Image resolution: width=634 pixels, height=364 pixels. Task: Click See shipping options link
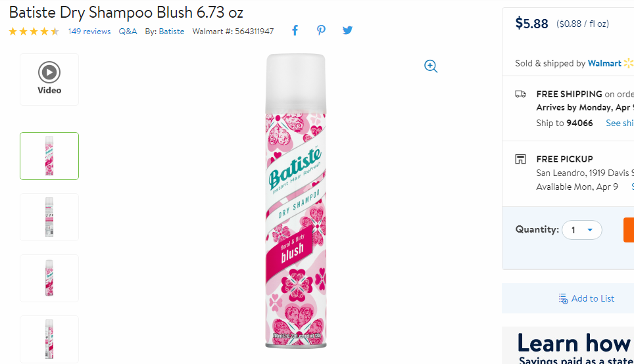(x=620, y=124)
